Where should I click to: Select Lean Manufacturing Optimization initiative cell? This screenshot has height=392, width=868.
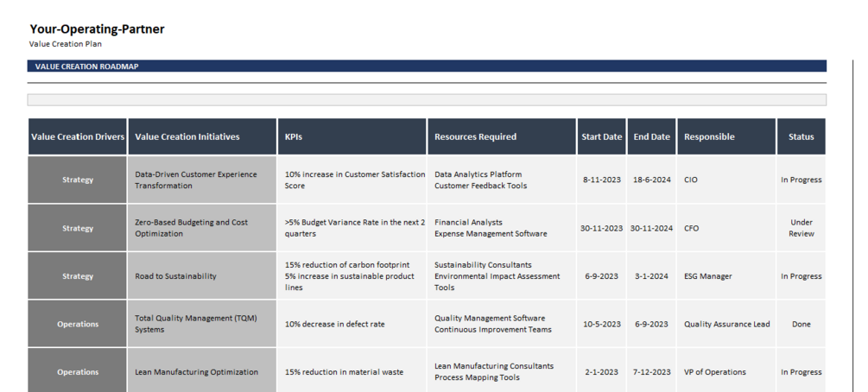(x=202, y=370)
